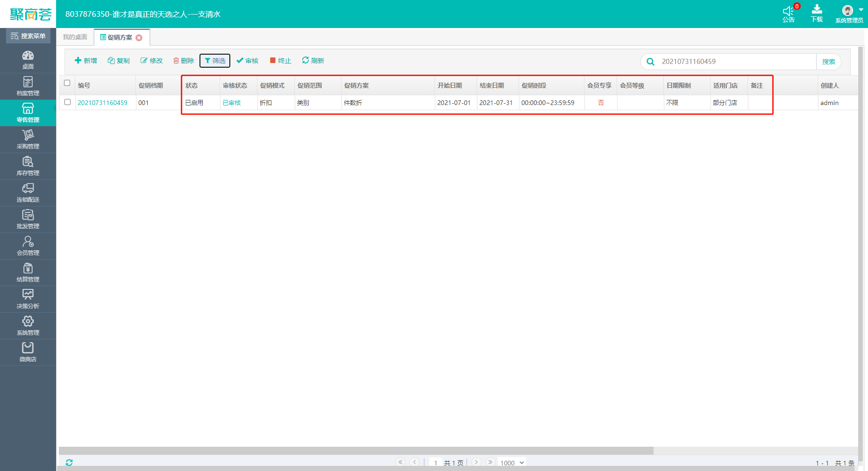Open 零售管理 in the sidebar
This screenshot has width=868, height=471.
pos(28,112)
